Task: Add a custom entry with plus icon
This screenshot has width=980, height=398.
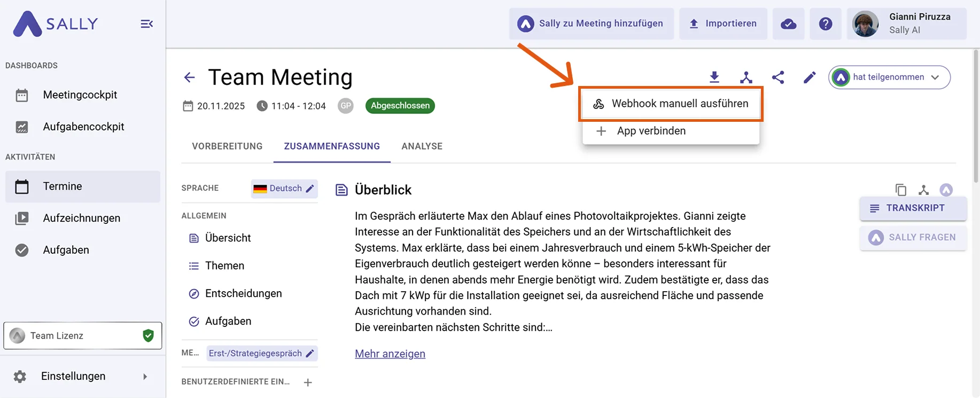Action: (x=308, y=382)
